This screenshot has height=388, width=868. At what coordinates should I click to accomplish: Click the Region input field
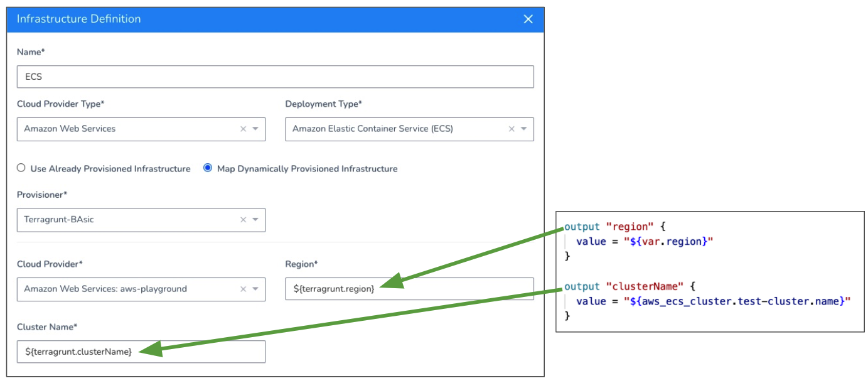[409, 289]
